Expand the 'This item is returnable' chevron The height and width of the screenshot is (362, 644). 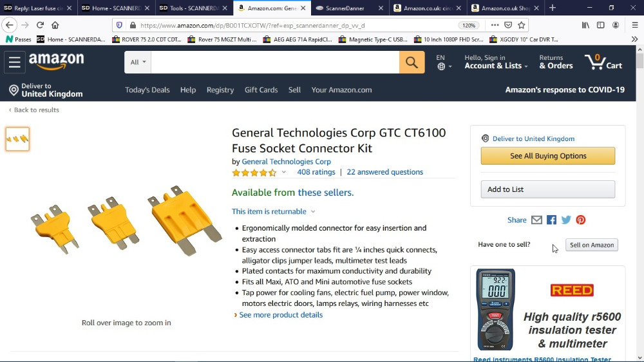tap(313, 212)
